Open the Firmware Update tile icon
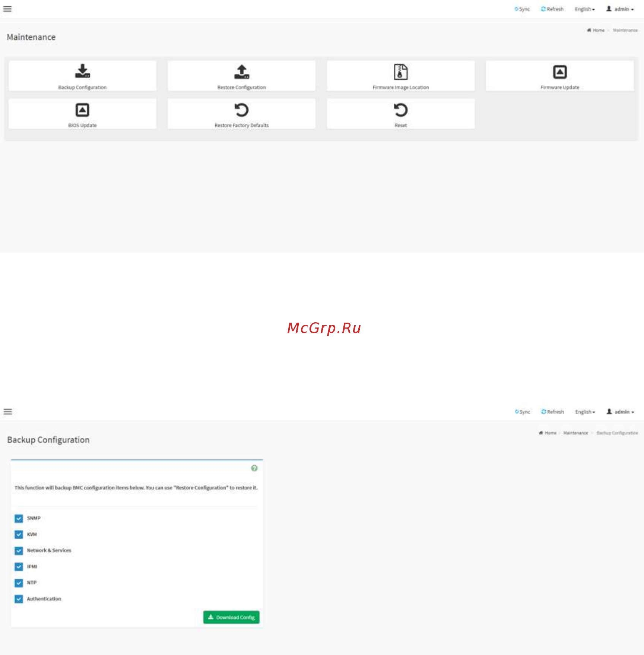This screenshot has height=655, width=644. point(559,72)
